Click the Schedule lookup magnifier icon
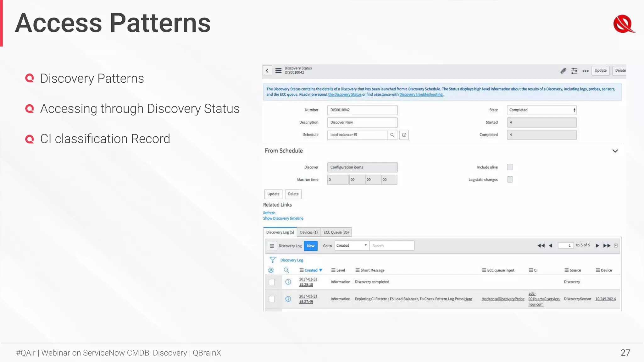The image size is (644, 362). click(392, 135)
